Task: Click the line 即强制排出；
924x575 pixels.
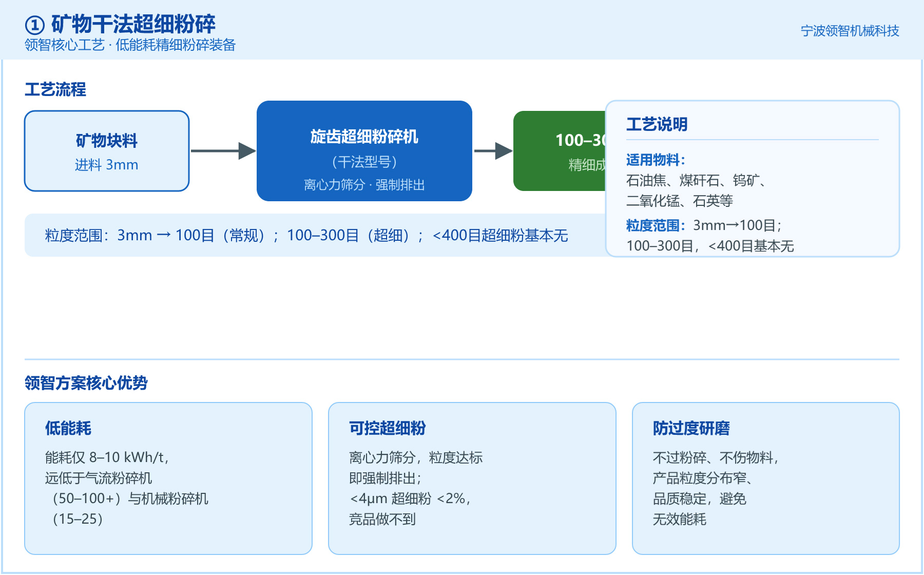Action: click(x=386, y=478)
